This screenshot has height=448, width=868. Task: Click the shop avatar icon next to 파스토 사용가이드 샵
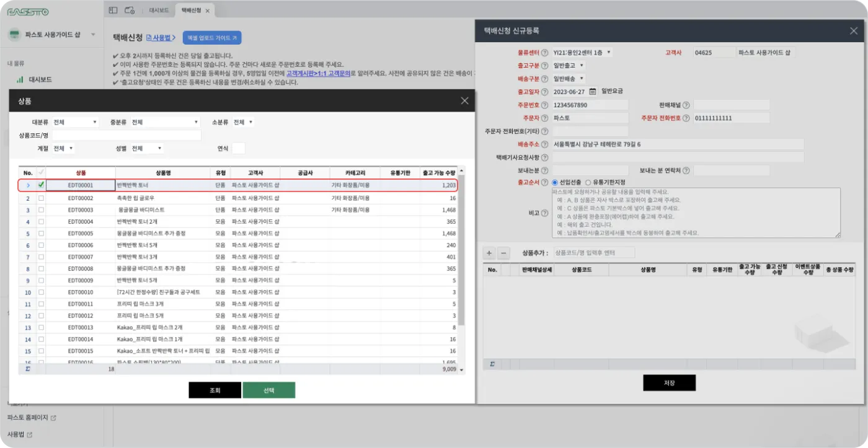[x=14, y=35]
